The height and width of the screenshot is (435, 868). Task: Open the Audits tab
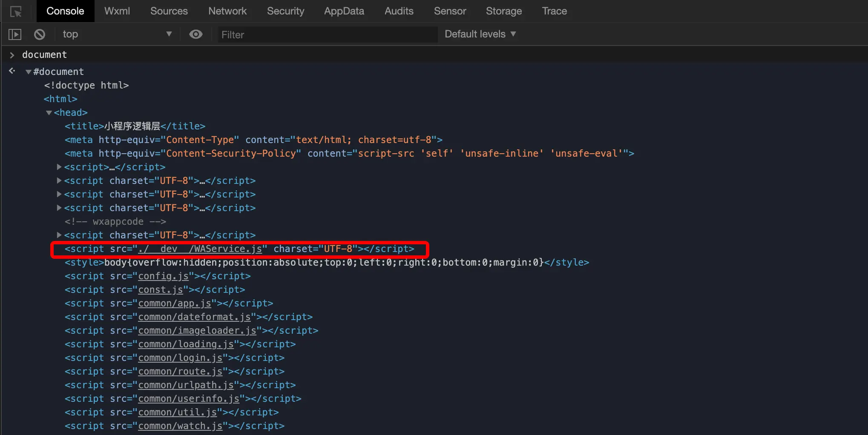(399, 11)
